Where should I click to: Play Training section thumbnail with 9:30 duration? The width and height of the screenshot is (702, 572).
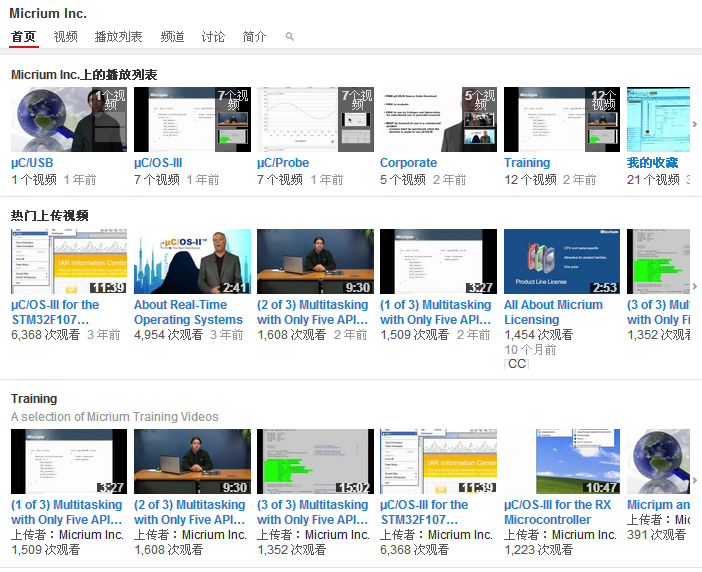pyautogui.click(x=192, y=461)
